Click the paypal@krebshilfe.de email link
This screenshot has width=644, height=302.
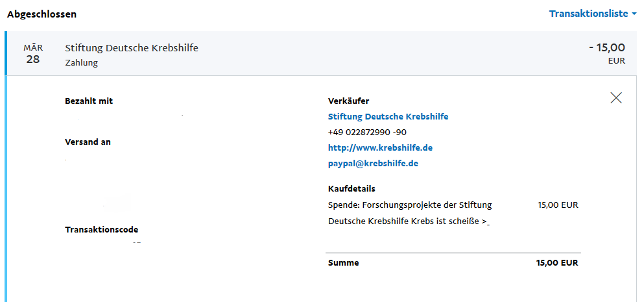click(373, 164)
